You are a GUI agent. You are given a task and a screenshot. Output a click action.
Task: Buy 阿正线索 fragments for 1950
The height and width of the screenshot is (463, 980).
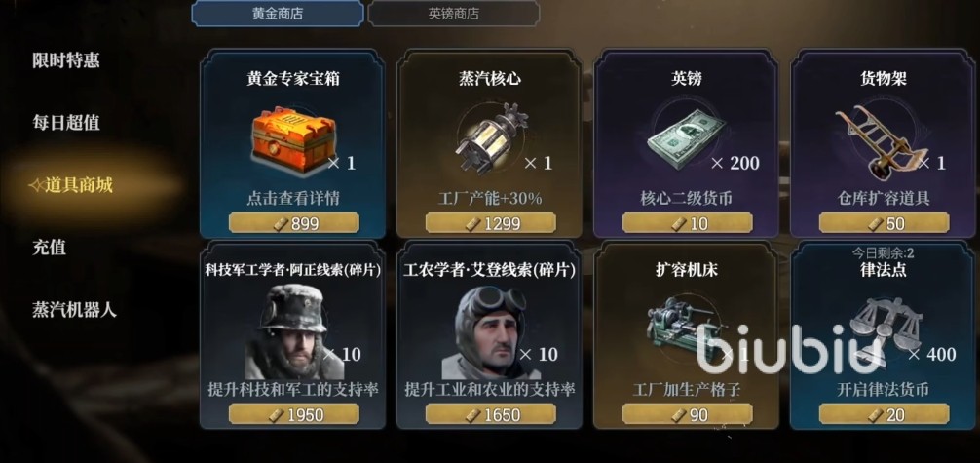coord(294,414)
